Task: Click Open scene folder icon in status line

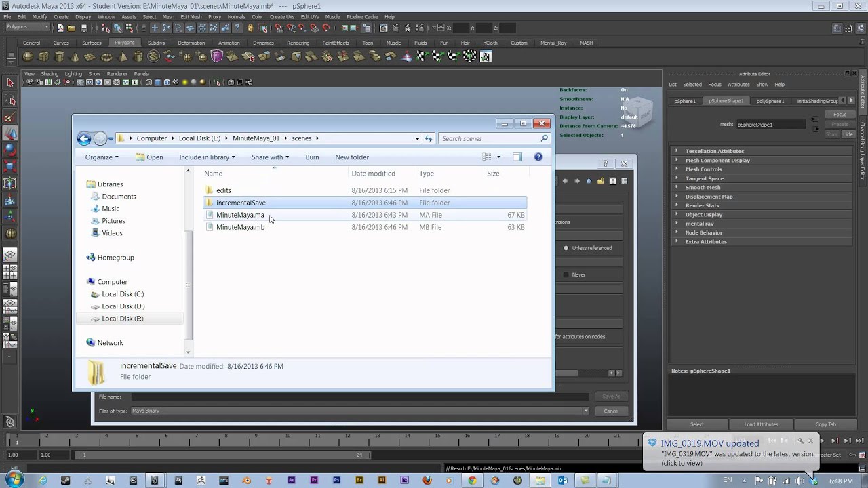Action: tap(72, 28)
